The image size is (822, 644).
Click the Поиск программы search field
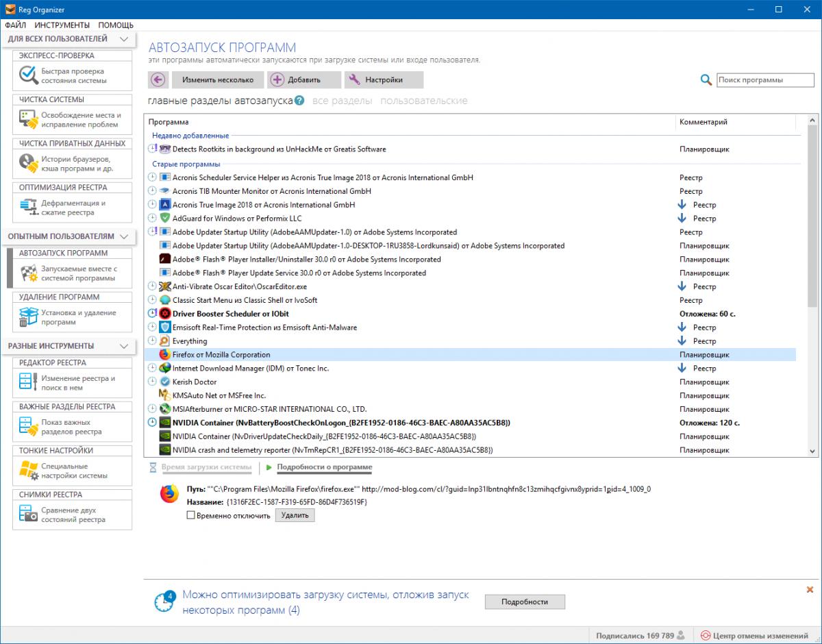764,80
